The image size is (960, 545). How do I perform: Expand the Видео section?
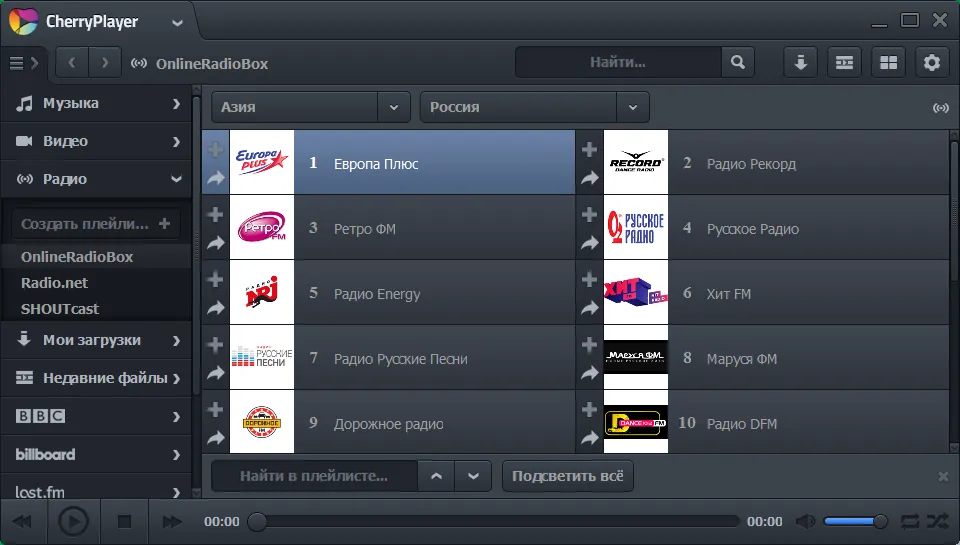tap(97, 141)
